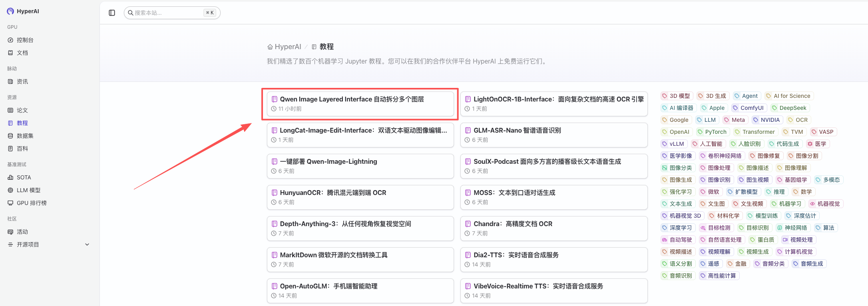Screen dimensions: 868x306
Task: Click the tag icon beside 图像分类
Action: (x=665, y=168)
